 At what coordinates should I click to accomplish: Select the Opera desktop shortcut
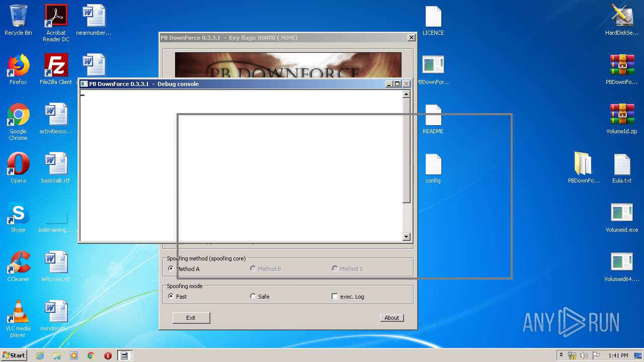18,168
